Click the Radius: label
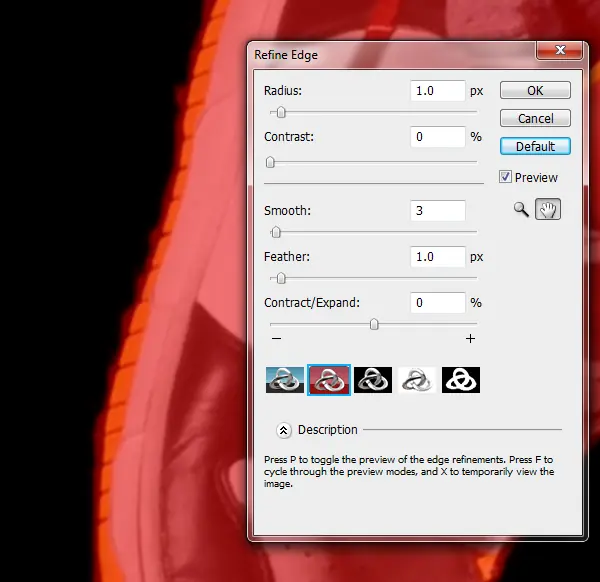 [283, 91]
